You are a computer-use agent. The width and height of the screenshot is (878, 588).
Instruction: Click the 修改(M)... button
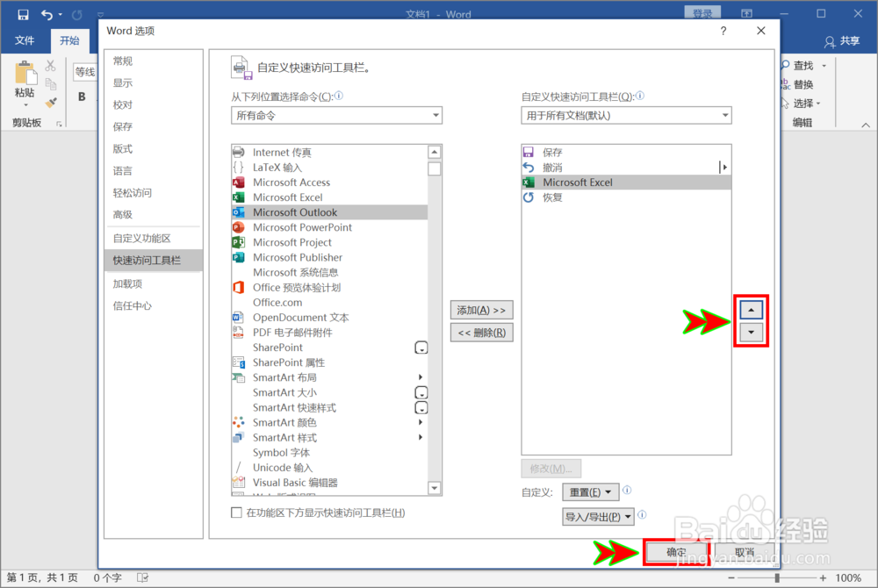coord(551,469)
